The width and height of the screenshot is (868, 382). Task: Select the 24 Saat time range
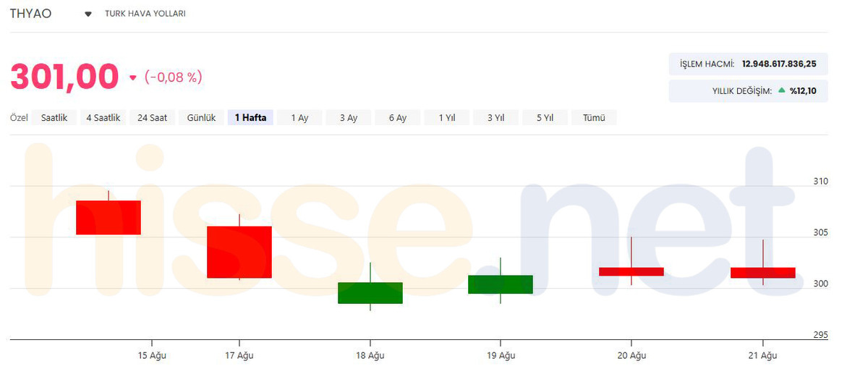point(153,118)
